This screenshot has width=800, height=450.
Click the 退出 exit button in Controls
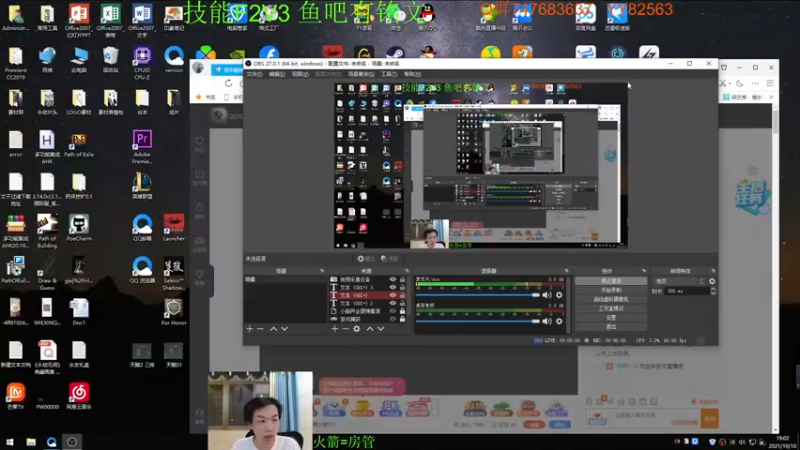pyautogui.click(x=611, y=327)
